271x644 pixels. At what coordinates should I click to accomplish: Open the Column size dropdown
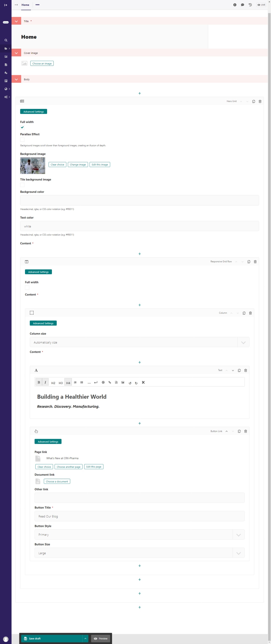(x=139, y=342)
